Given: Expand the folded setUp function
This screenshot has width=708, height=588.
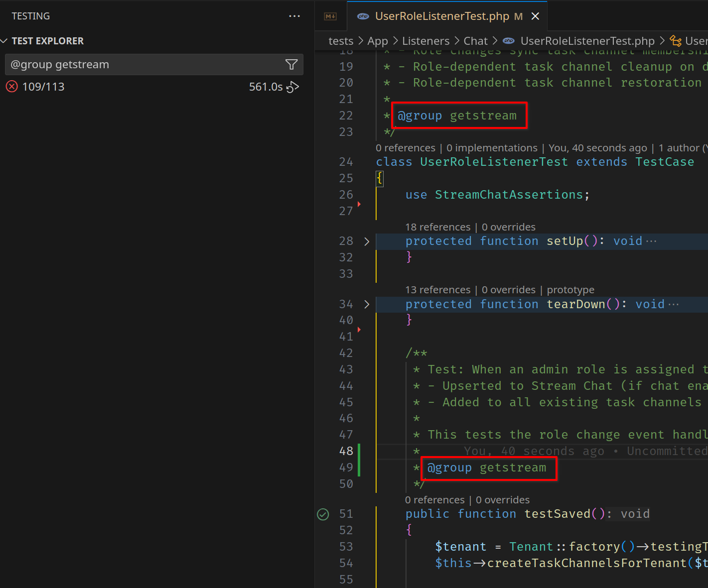Looking at the screenshot, I should tap(367, 241).
